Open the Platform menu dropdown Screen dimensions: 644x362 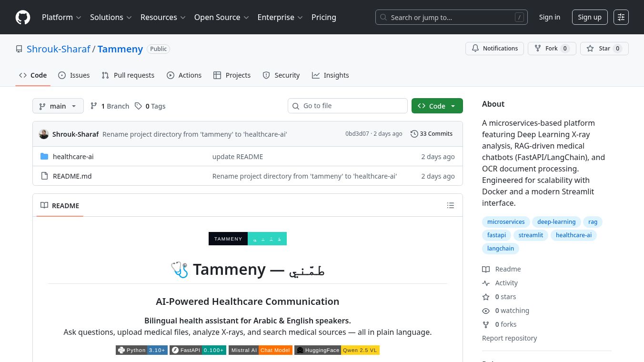pos(61,17)
